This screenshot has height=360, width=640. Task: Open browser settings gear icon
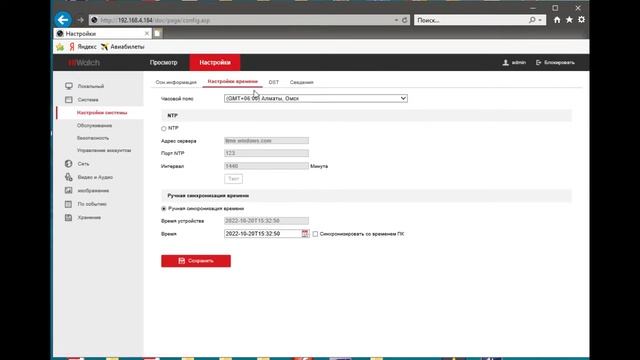point(581,20)
